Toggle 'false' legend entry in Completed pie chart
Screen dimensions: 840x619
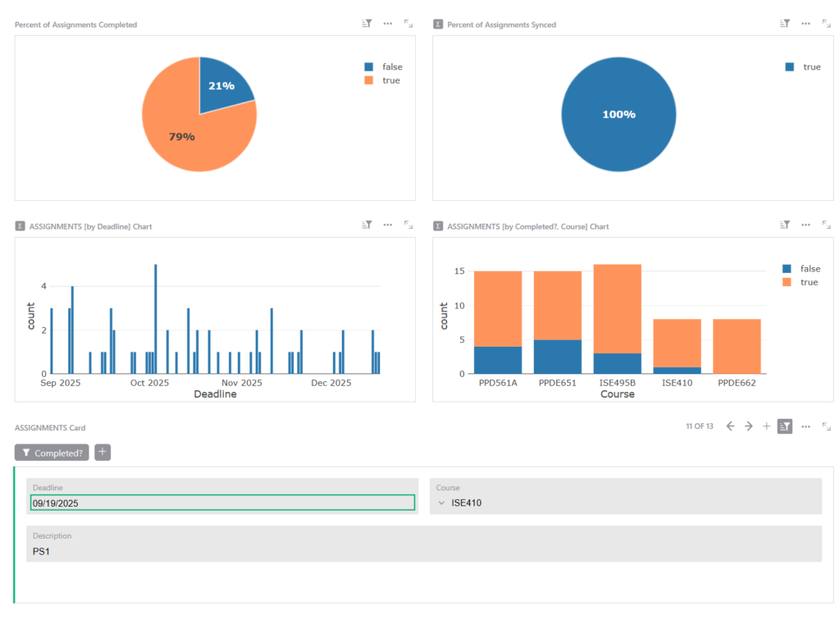(x=392, y=67)
